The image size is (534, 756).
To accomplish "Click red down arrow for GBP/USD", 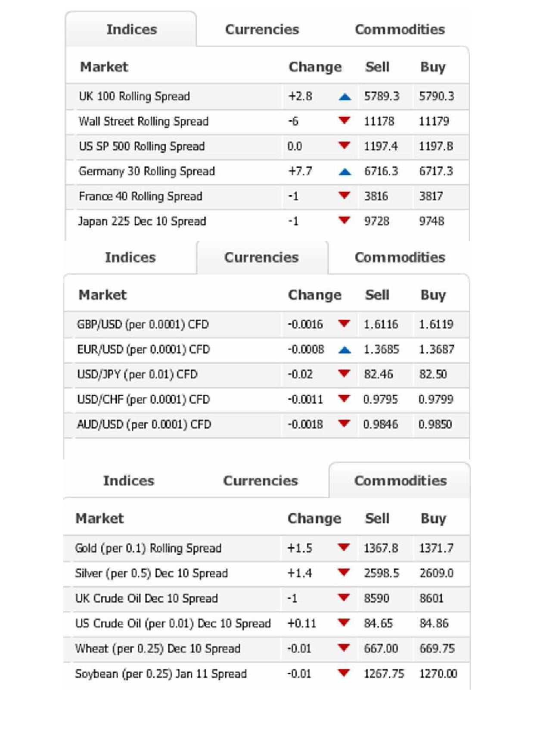I will (x=344, y=323).
